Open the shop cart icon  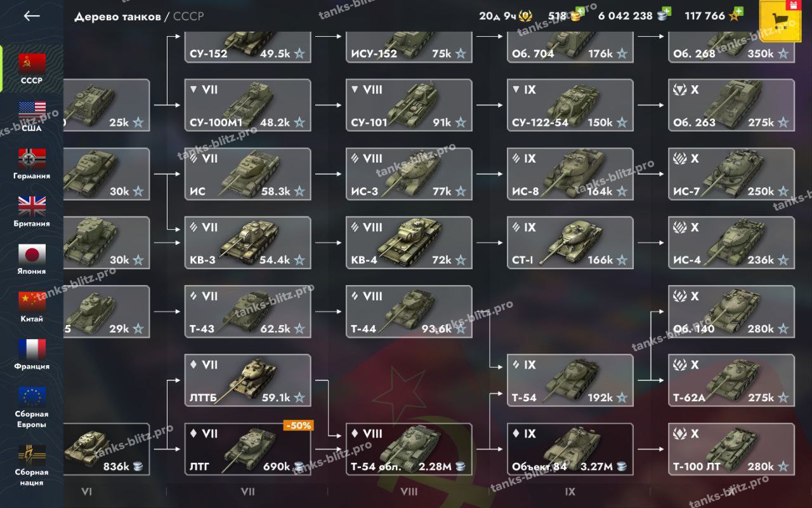pos(784,22)
